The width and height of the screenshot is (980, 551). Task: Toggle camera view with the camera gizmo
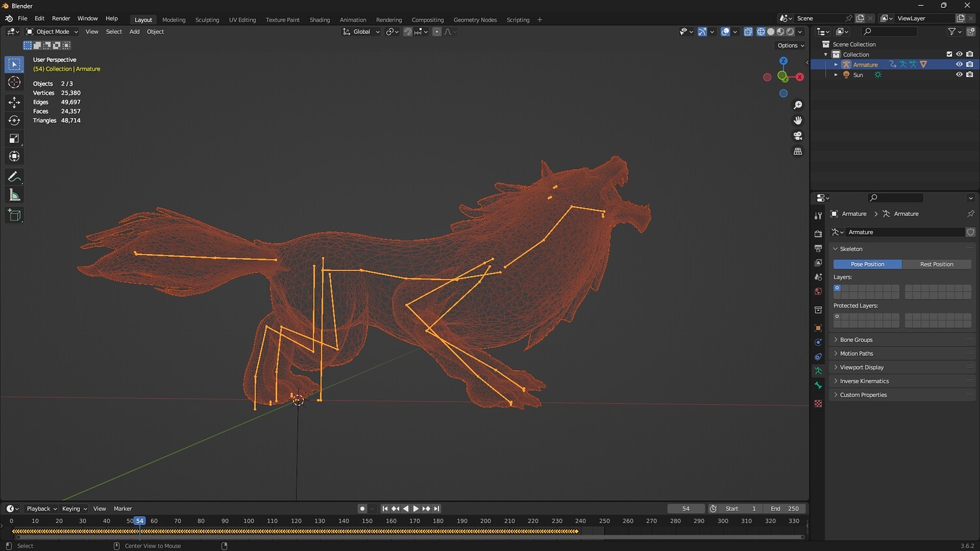click(798, 136)
